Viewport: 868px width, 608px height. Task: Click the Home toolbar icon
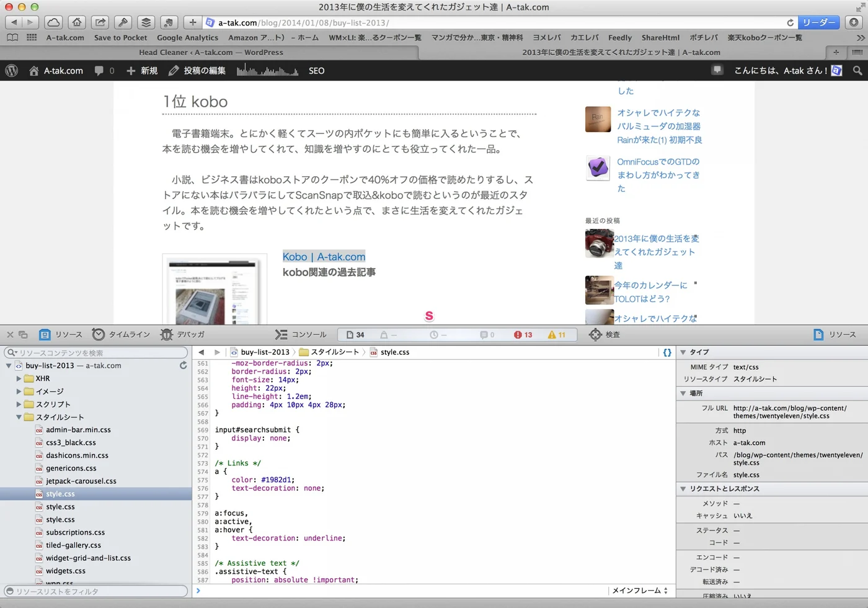(x=77, y=22)
